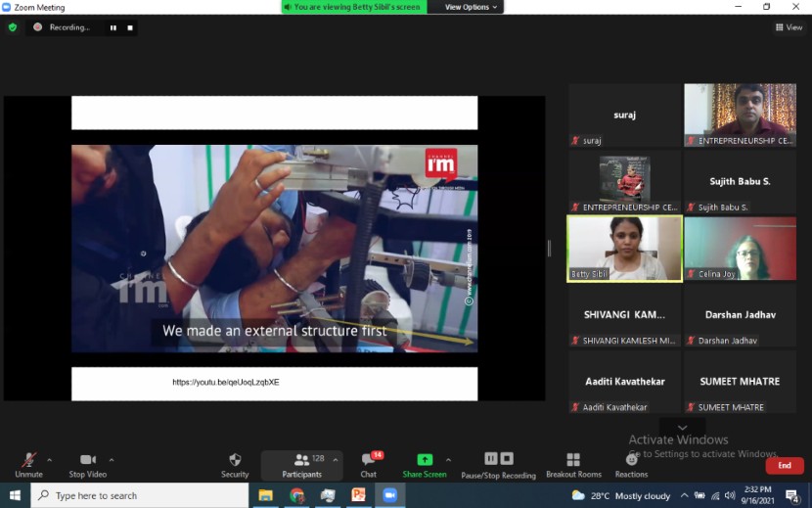Expand audio options arrow next to Unmute
The width and height of the screenshot is (812, 508).
pyautogui.click(x=49, y=459)
